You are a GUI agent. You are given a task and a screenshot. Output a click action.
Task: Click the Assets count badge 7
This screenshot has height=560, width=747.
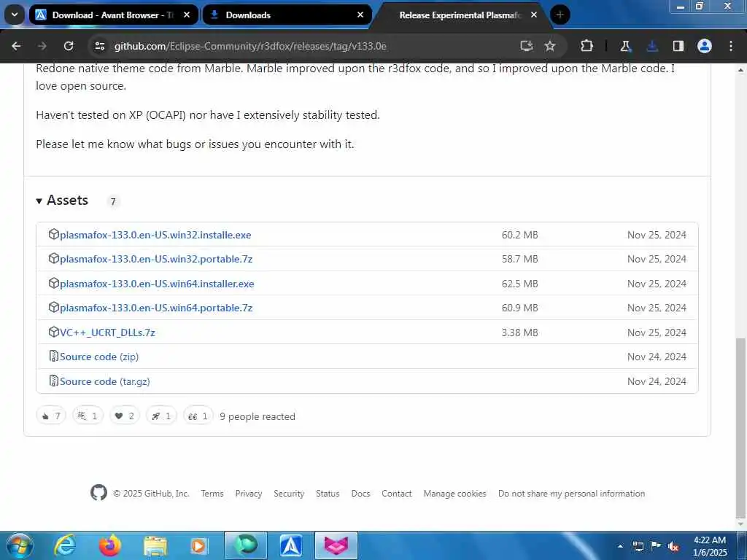coord(113,201)
